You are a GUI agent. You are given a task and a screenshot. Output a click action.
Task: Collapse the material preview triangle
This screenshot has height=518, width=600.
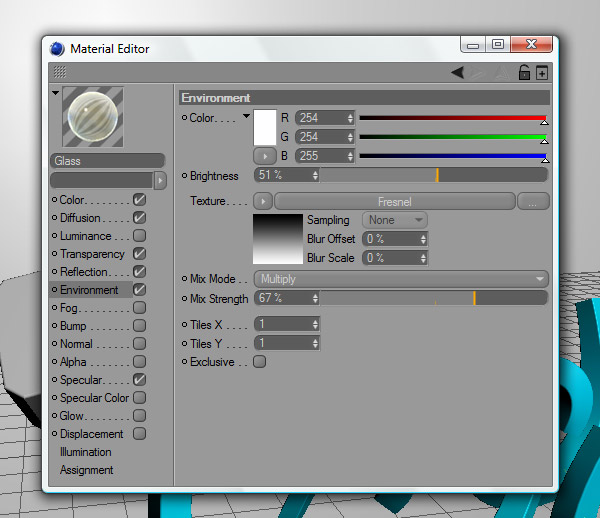click(x=55, y=93)
